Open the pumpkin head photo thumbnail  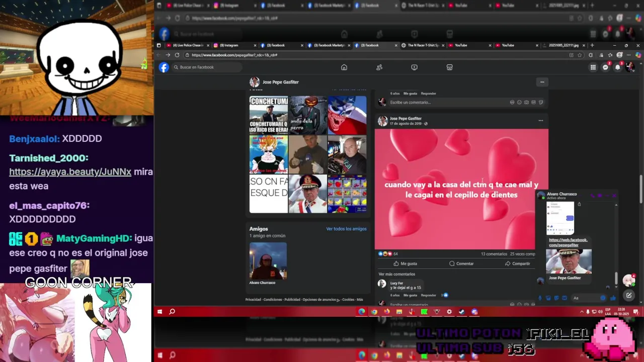click(308, 115)
